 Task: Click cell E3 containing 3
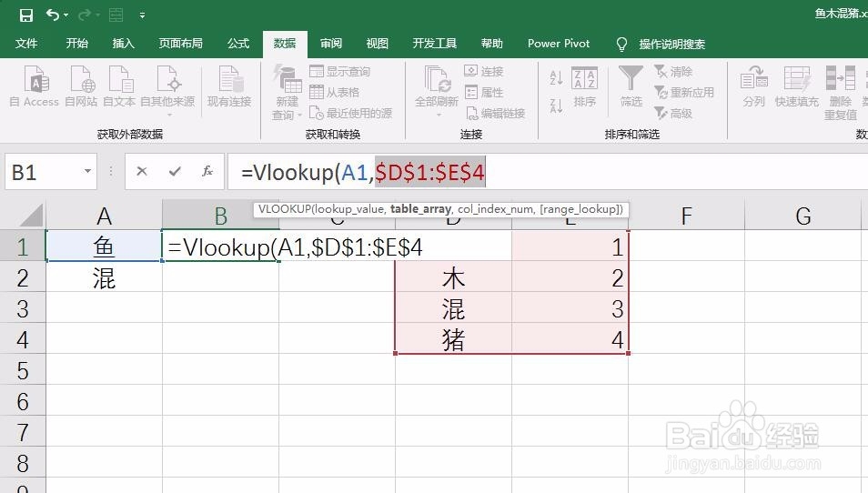570,308
